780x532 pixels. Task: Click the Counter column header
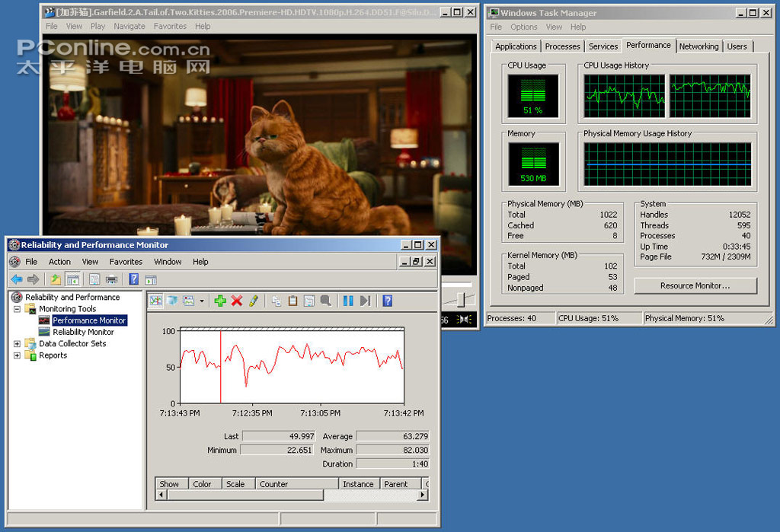point(297,484)
